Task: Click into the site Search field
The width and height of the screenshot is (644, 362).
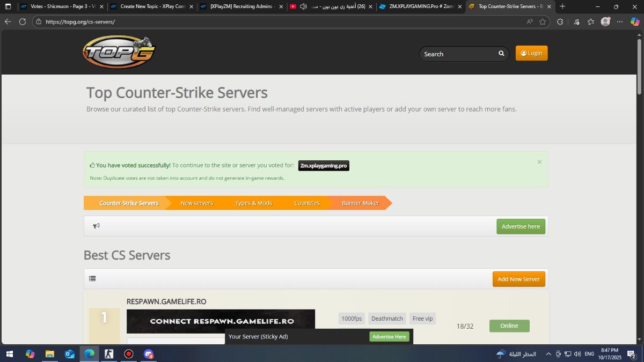Action: click(459, 54)
